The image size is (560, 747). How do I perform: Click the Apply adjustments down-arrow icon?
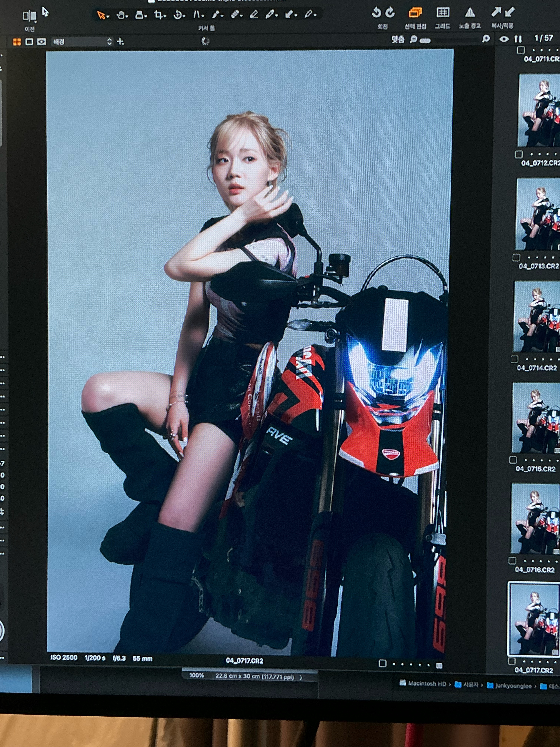(x=509, y=12)
